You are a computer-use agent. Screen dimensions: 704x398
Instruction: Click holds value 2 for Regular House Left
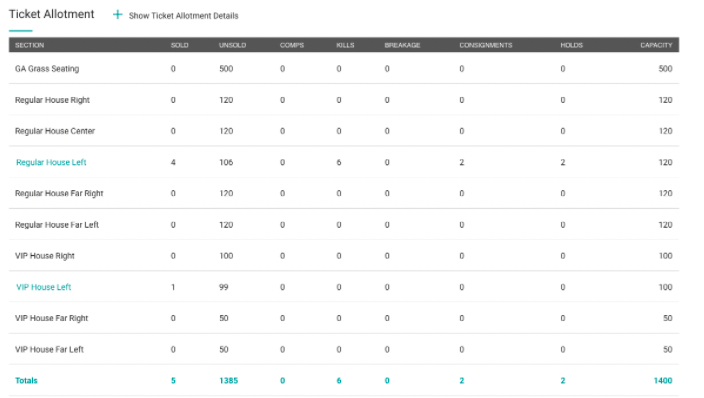(x=563, y=162)
